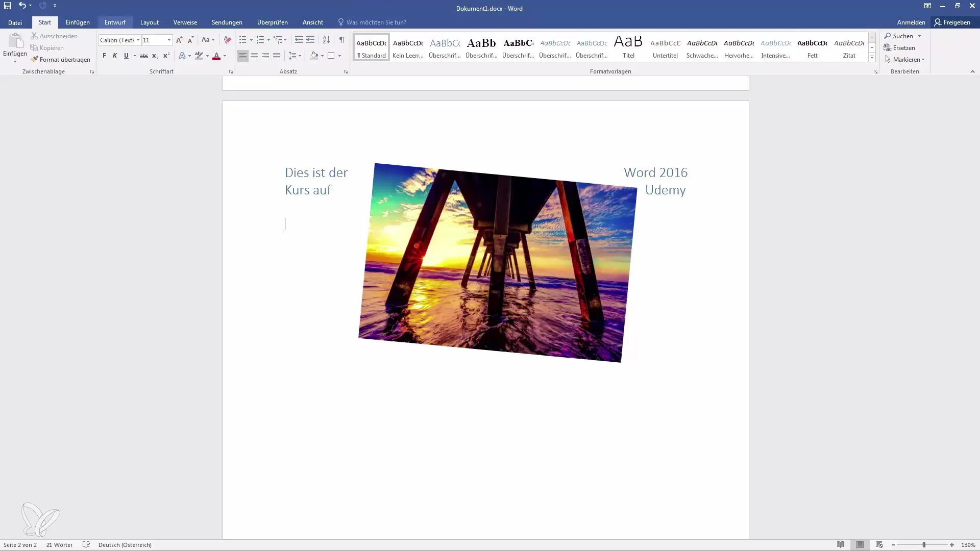Apply the text highlight color
Screen dimensions: 980x551
click(x=199, y=56)
